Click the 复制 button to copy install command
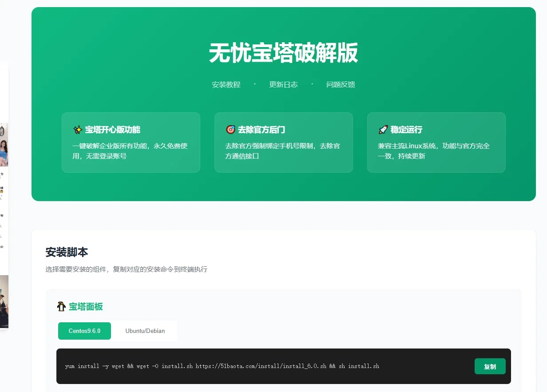The height and width of the screenshot is (392, 547). [x=490, y=366]
